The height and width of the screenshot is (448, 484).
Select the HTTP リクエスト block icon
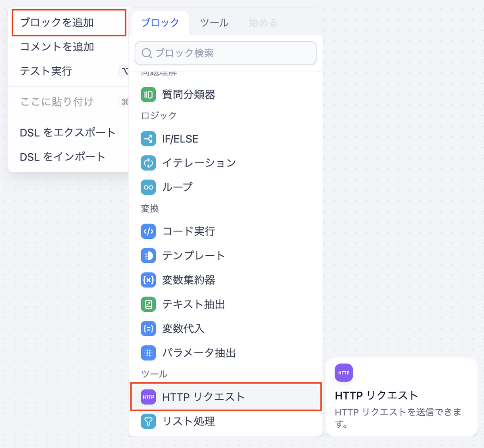pos(148,397)
